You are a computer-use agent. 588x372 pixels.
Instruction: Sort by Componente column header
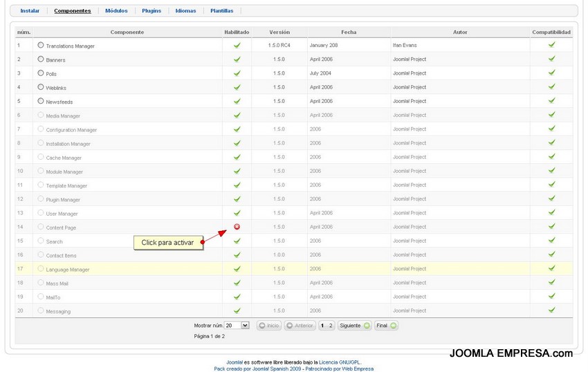[127, 32]
